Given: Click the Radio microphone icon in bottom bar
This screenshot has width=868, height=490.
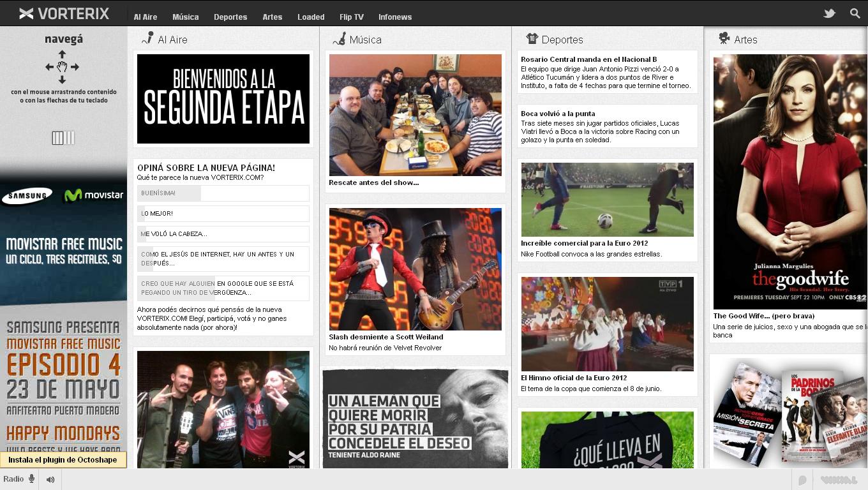Looking at the screenshot, I should point(31,479).
